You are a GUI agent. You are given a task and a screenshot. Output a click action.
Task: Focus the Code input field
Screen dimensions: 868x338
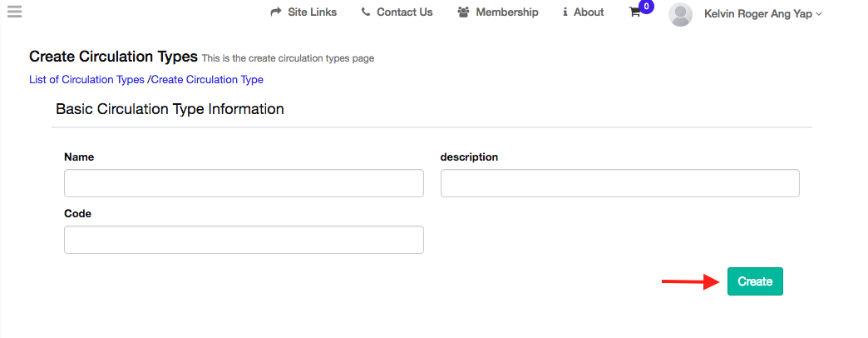tap(244, 240)
